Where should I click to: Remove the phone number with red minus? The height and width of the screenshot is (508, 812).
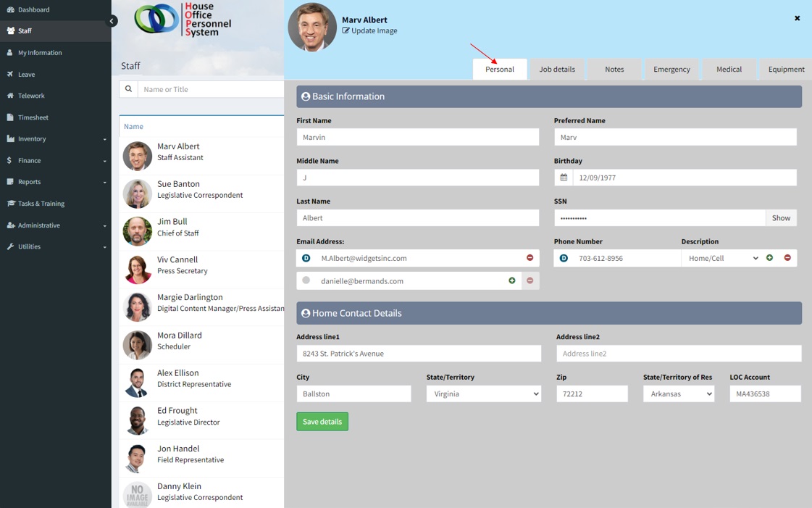point(787,258)
